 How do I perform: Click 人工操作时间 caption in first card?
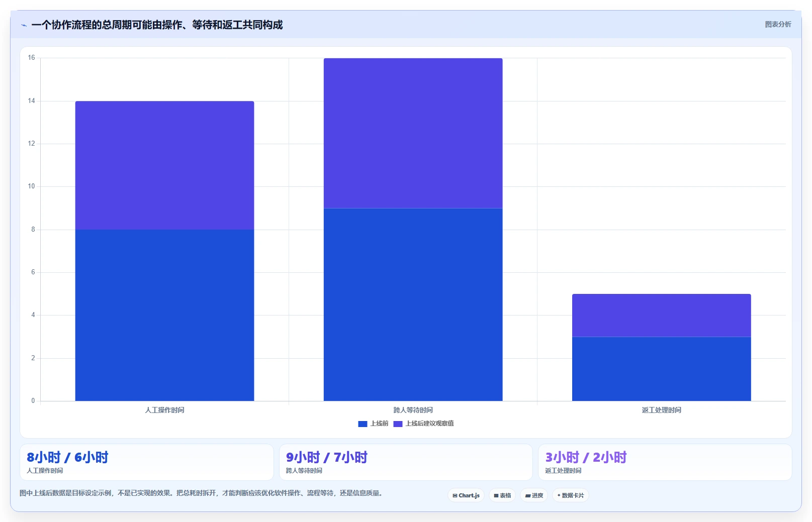coord(45,471)
